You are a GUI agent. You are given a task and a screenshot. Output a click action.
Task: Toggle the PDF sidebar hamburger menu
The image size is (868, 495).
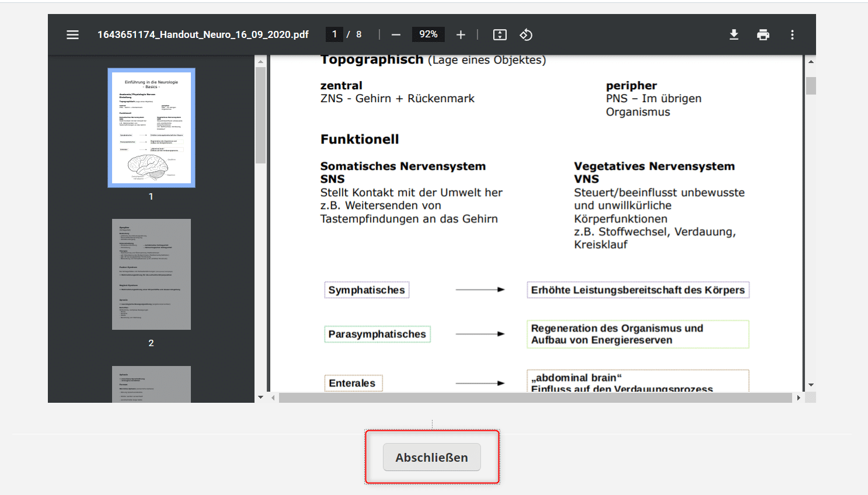(72, 34)
